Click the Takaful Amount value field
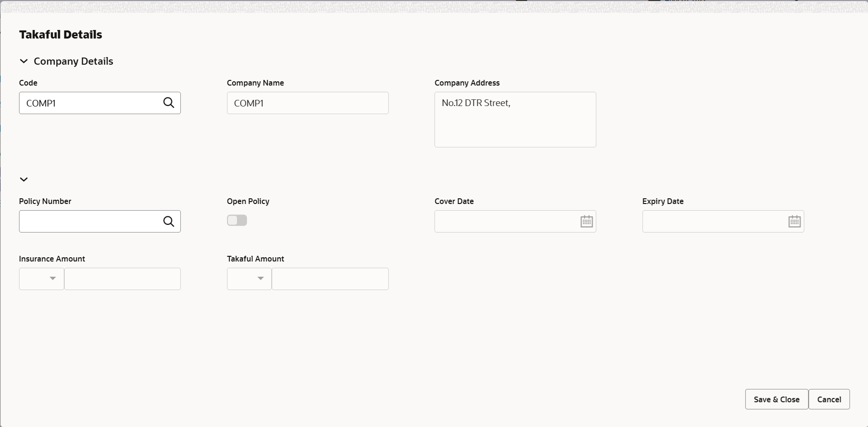Screen dimensions: 868x427 (x=330, y=279)
